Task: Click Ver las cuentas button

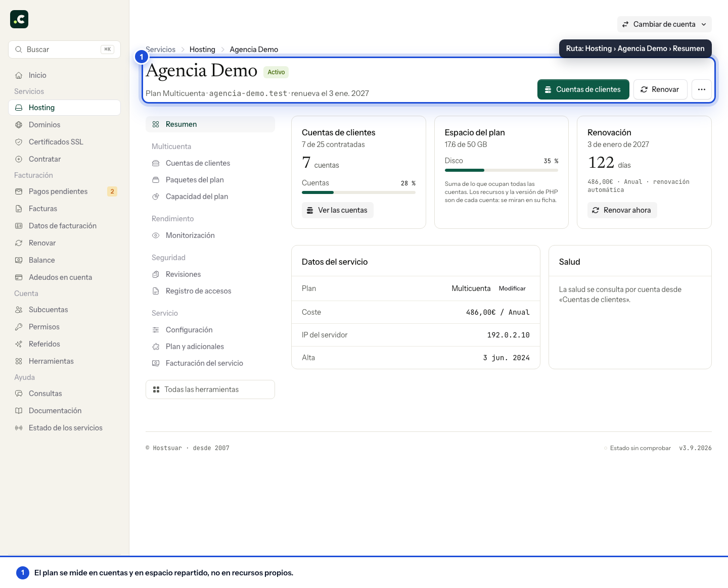Action: (x=338, y=210)
